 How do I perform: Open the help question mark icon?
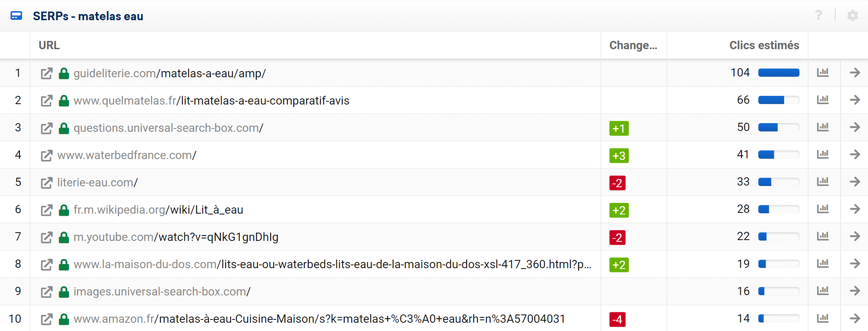(818, 15)
